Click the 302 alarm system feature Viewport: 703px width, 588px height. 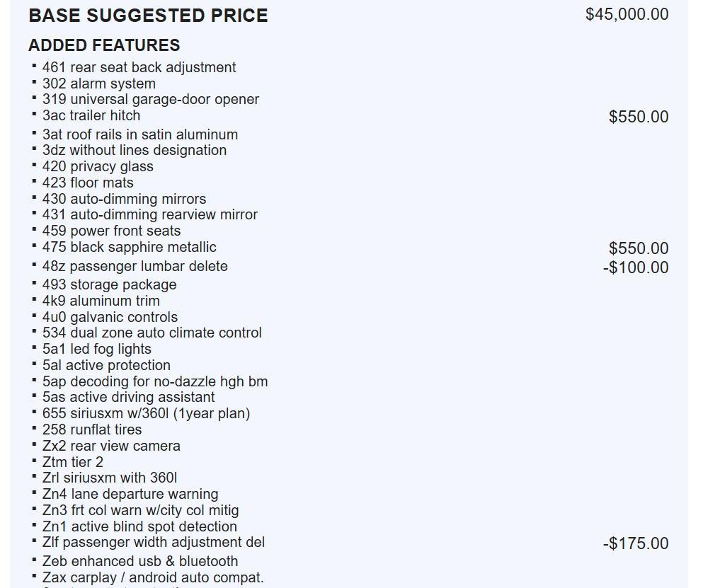click(x=98, y=83)
